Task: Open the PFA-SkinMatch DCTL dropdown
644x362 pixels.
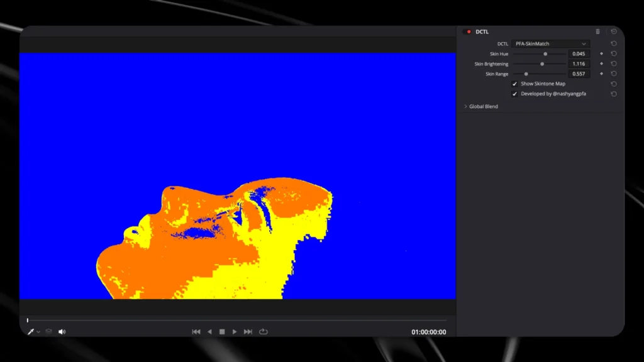Action: click(550, 43)
